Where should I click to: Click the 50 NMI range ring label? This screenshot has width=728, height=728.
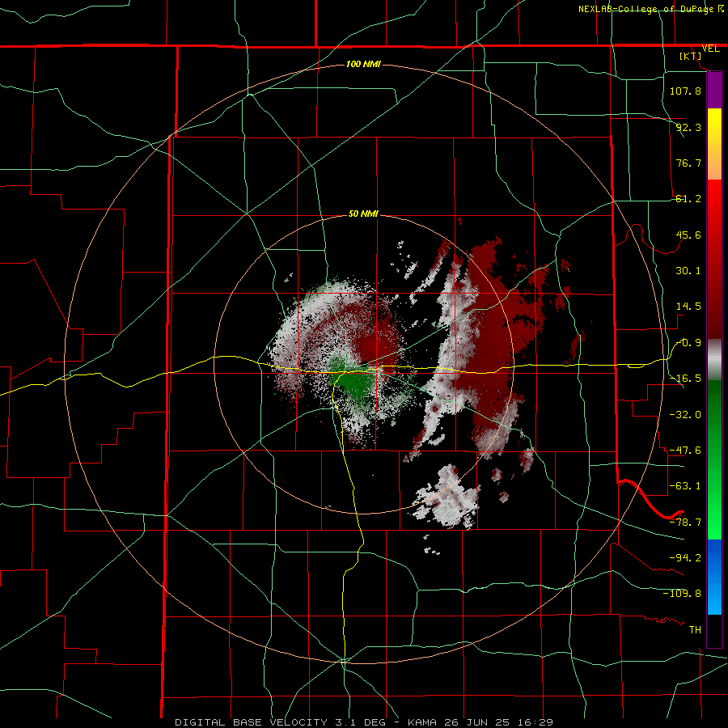[363, 214]
